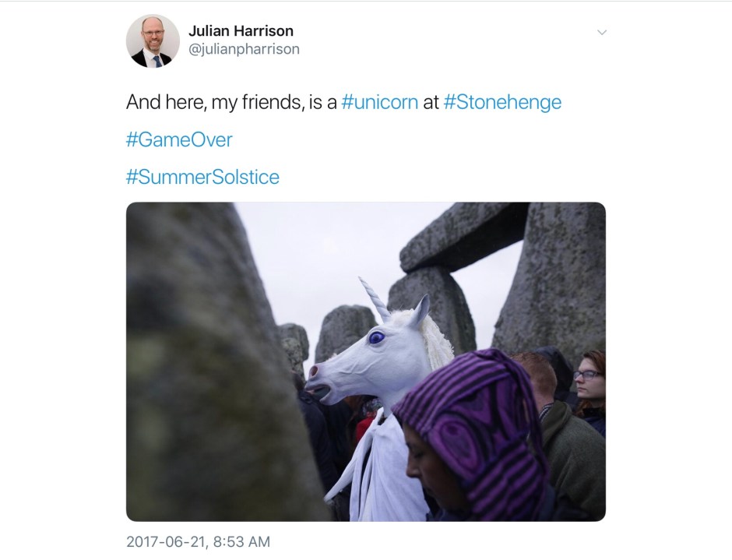Screen dimensions: 732x560
Task: Click the 2017-06-21, 8:53 AM timestamp
Action: (198, 541)
